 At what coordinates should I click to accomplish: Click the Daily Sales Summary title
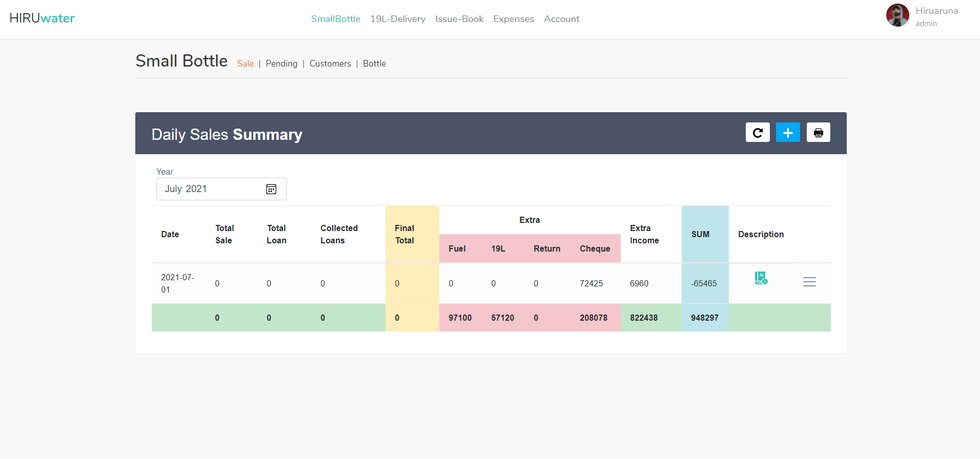(x=227, y=134)
